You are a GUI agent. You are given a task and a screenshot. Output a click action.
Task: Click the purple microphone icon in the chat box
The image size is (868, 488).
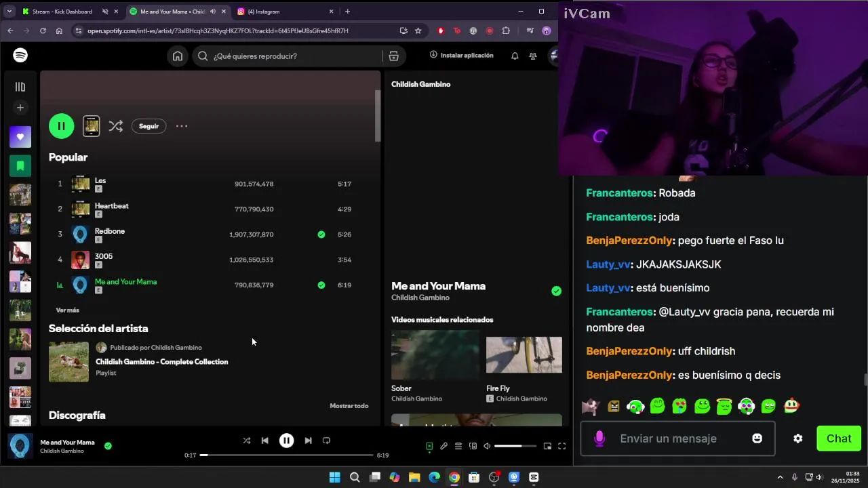pyautogui.click(x=599, y=439)
